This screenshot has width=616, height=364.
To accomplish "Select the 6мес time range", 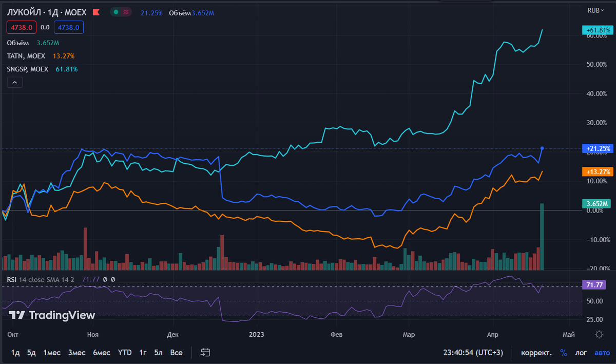I will click(x=102, y=353).
